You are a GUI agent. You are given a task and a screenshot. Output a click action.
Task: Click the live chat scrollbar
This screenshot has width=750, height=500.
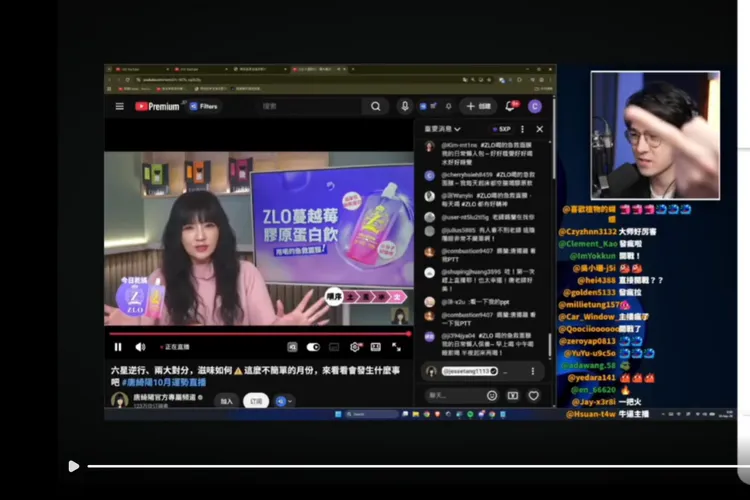pos(550,344)
